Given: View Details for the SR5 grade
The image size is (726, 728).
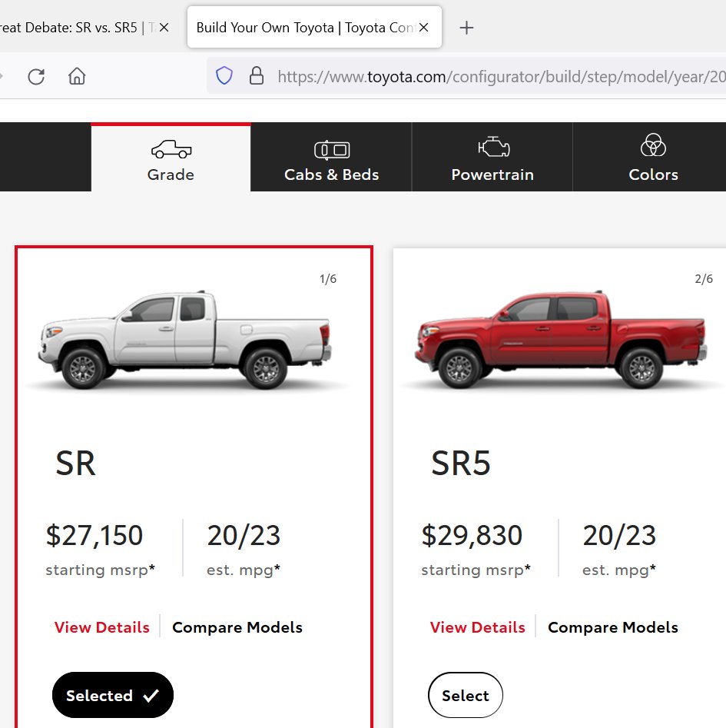Looking at the screenshot, I should click(x=478, y=627).
